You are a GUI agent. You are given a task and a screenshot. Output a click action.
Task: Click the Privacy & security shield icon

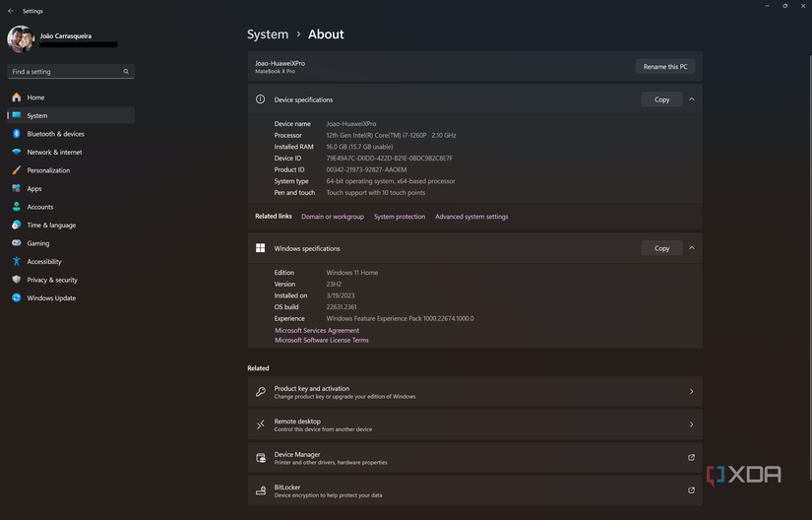coord(17,280)
